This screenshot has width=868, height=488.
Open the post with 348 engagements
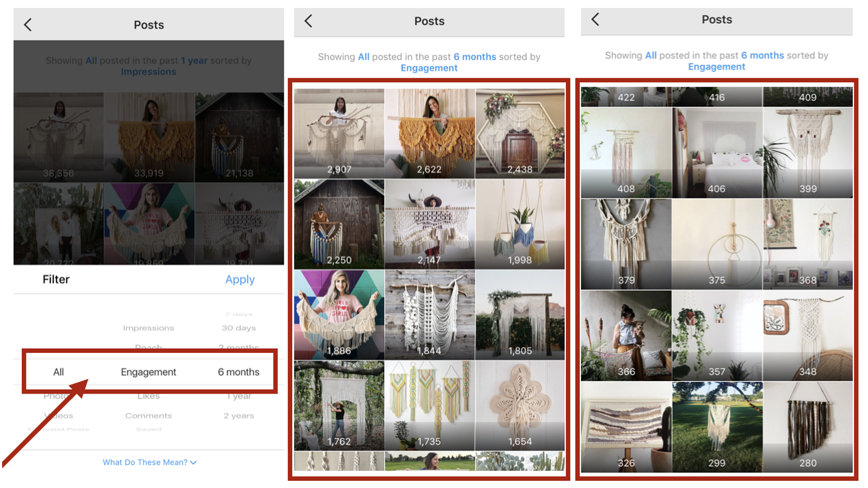(808, 336)
